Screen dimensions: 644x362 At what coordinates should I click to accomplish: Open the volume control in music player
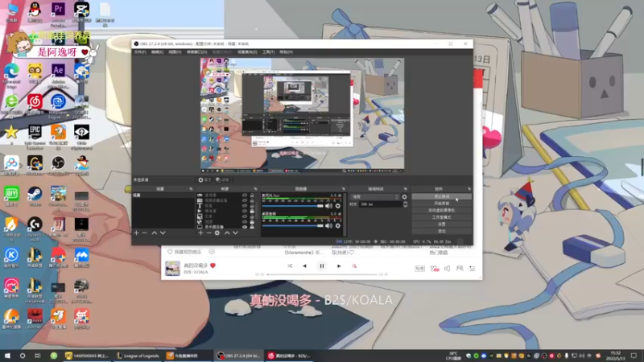(448, 269)
